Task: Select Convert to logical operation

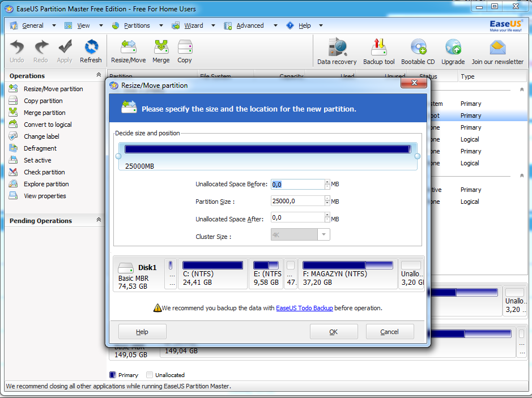Action: 48,125
